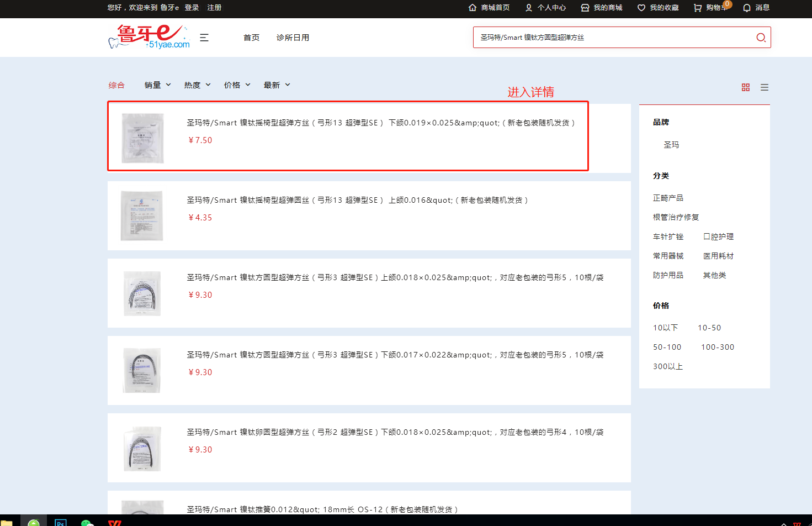The width and height of the screenshot is (812, 526).
Task: Filter by category 常用器械
Action: coord(668,256)
